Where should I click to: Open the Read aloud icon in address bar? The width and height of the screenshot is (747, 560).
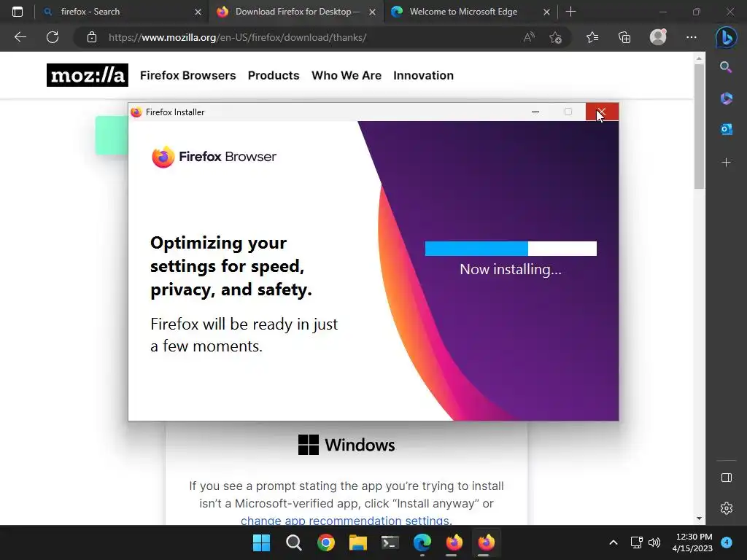[529, 37]
